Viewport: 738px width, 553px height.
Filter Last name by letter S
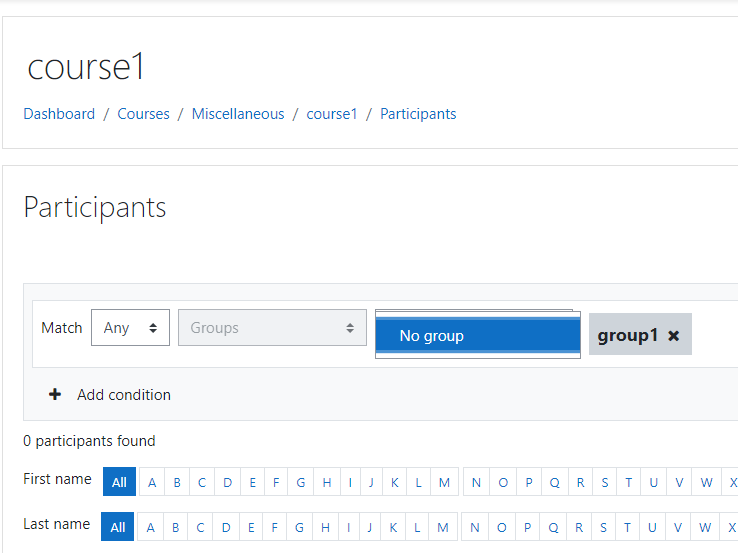click(x=603, y=527)
